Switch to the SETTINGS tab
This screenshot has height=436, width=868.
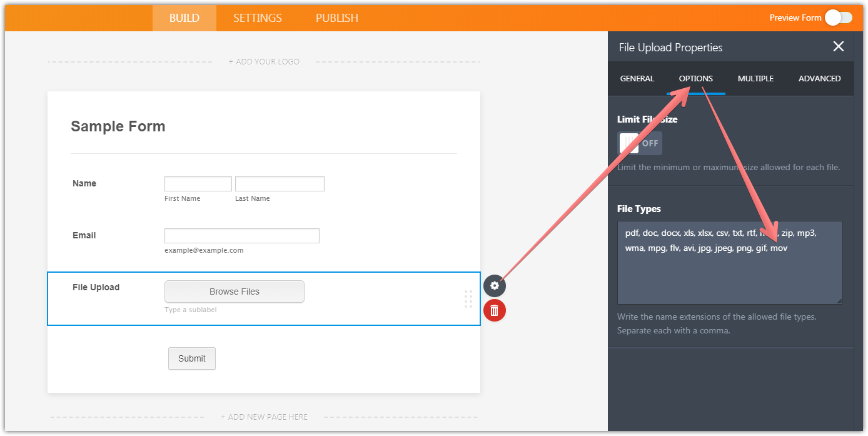coord(258,18)
